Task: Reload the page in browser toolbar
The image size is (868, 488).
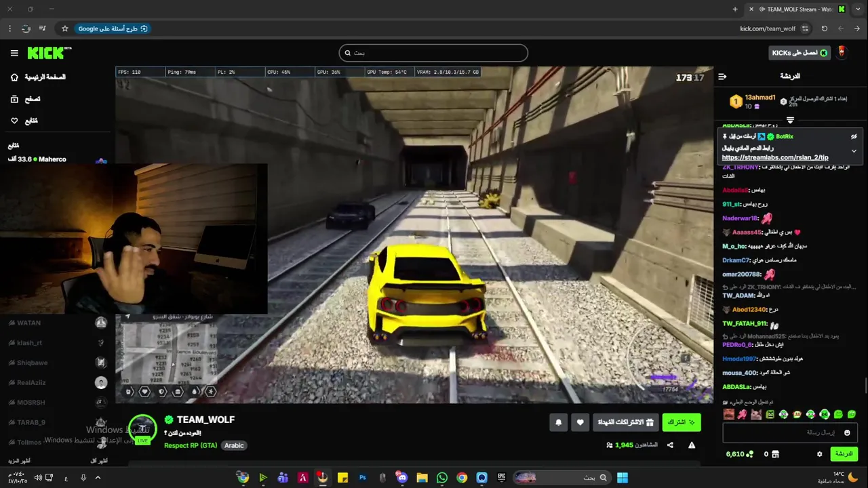Action: (x=825, y=28)
